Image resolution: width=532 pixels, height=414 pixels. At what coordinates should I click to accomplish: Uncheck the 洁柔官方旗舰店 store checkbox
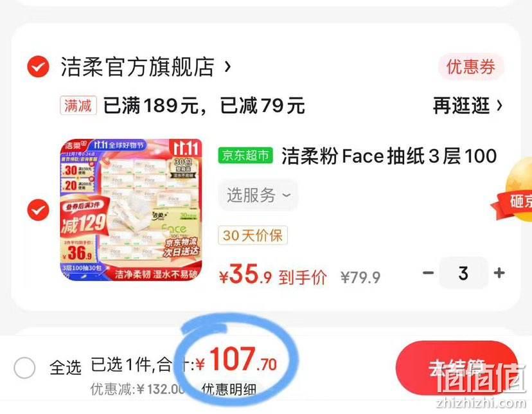click(x=38, y=66)
